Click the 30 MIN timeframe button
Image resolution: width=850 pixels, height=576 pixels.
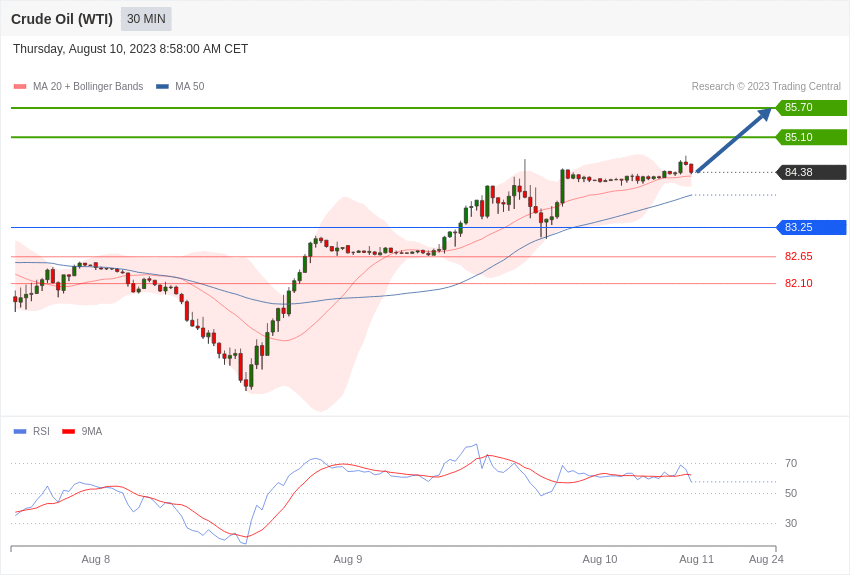click(146, 19)
